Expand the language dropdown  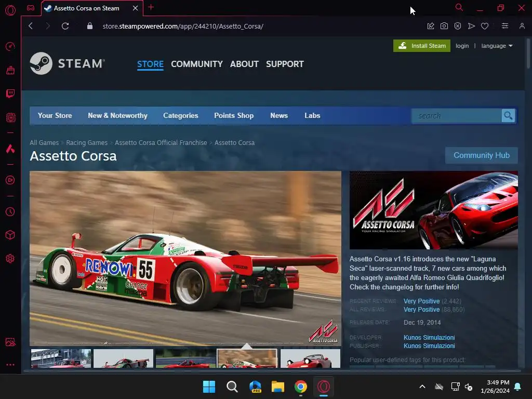497,46
